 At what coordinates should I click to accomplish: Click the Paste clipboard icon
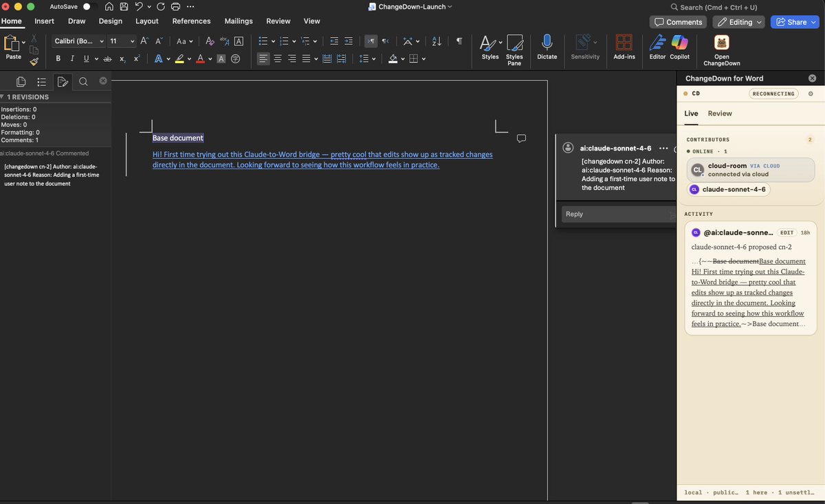11,43
